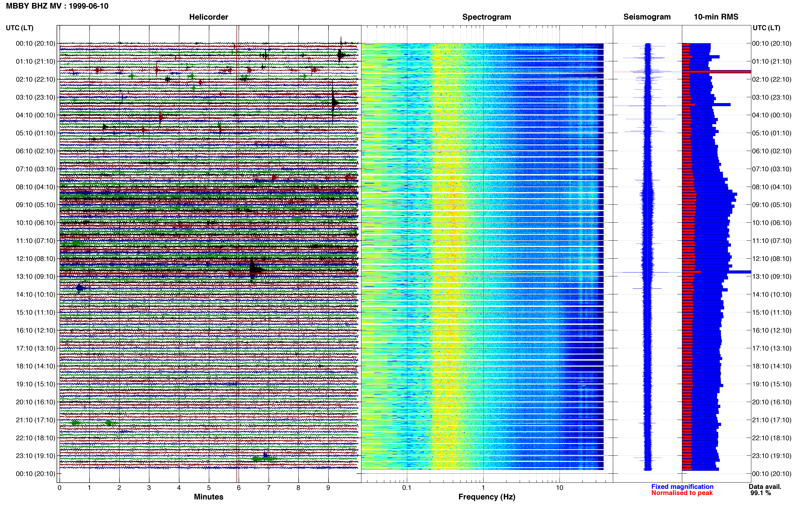This screenshot has height=508, width=812.
Task: Click left time label '09:10 (05:10)'
Action: tap(36, 205)
